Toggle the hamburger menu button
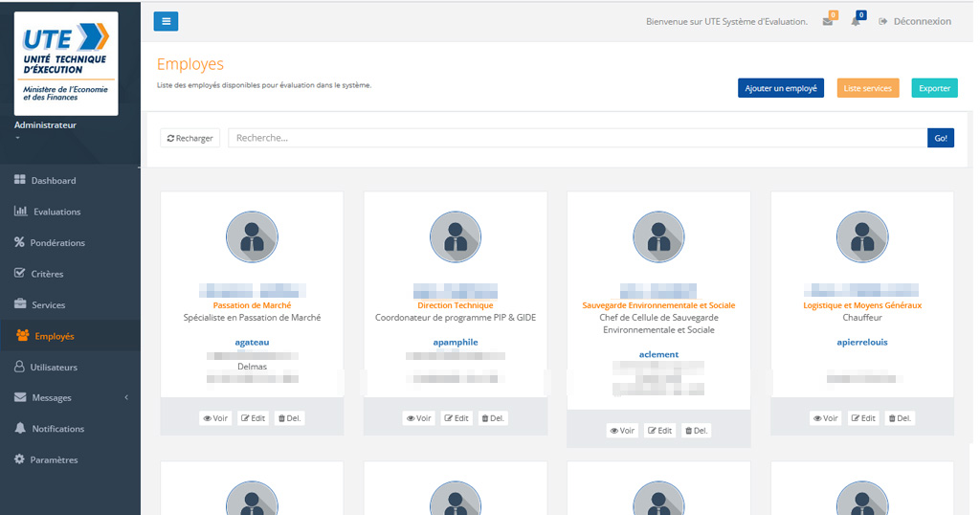This screenshot has height=515, width=980. [x=166, y=21]
